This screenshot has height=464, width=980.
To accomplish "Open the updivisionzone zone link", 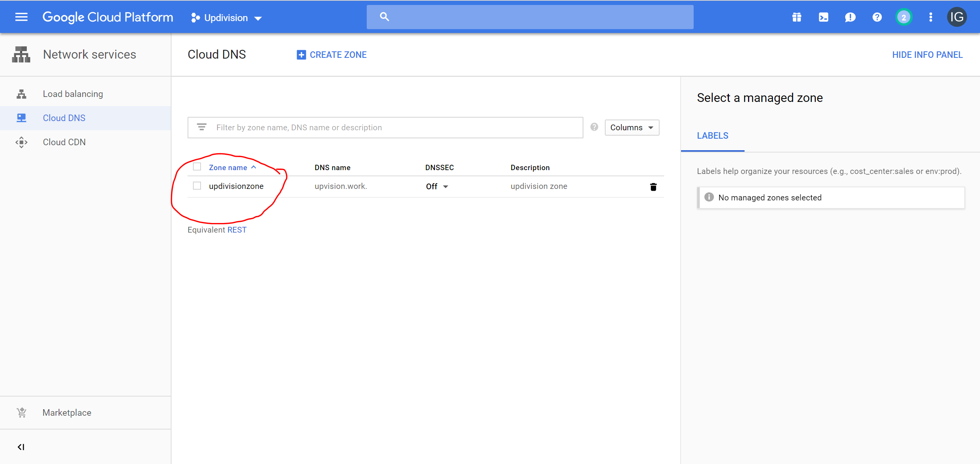I will tap(236, 186).
